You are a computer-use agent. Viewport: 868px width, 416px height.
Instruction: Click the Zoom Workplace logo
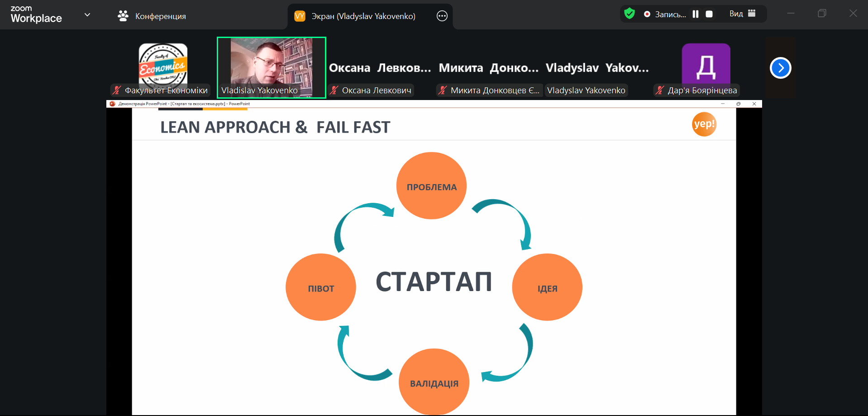coord(36,14)
